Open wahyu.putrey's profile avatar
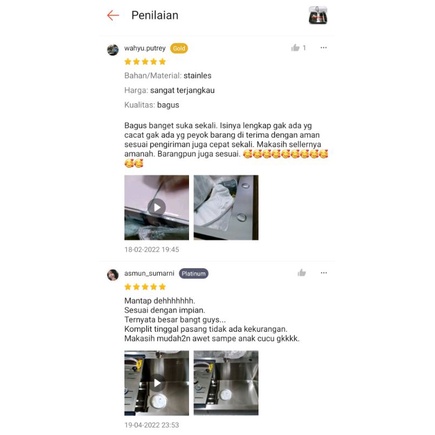The width and height of the screenshot is (435, 435). point(113,50)
